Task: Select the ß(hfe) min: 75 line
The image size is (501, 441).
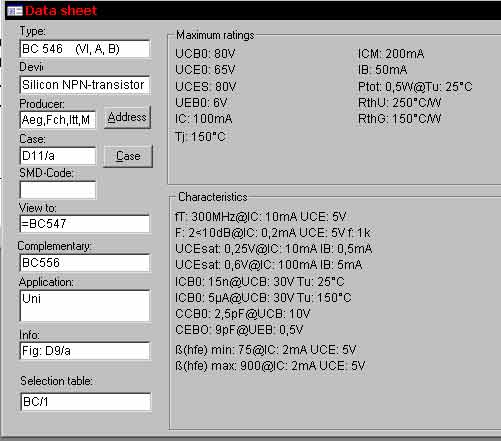Action: click(x=266, y=350)
